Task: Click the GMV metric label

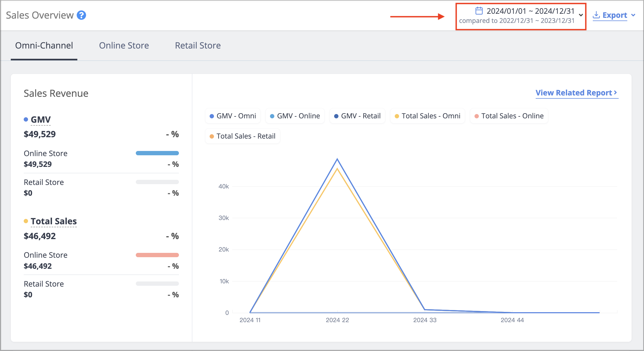Action: coord(41,119)
